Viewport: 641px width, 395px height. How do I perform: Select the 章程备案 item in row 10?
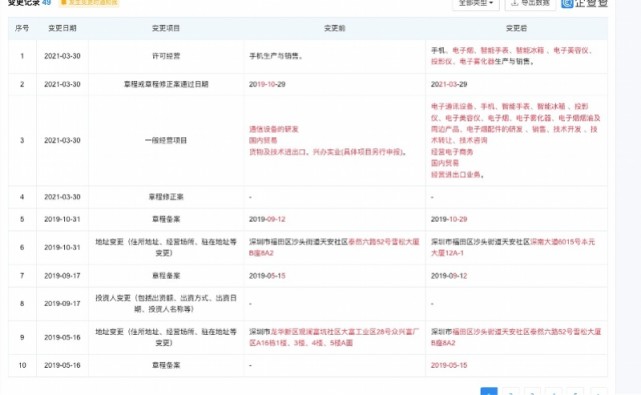(166, 365)
